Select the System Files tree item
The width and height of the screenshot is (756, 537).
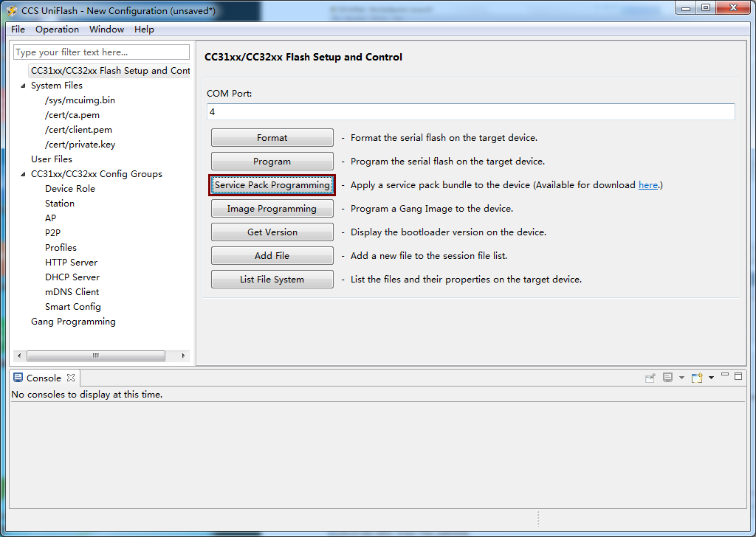click(56, 86)
